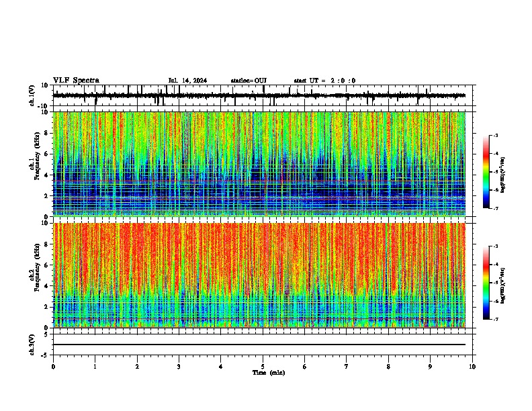This screenshot has height=411, width=532.
Task: Click the "4" kHz tick on ch.1 spectrogram
Action: coord(47,175)
